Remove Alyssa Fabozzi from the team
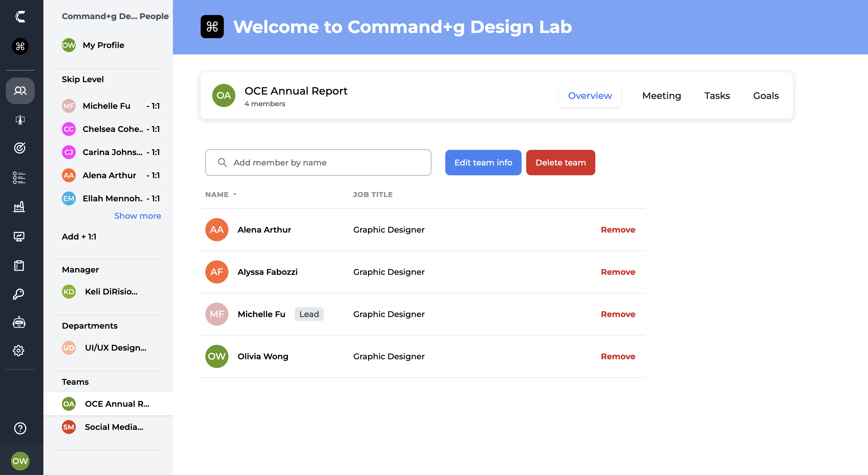This screenshot has height=475, width=868. [618, 272]
